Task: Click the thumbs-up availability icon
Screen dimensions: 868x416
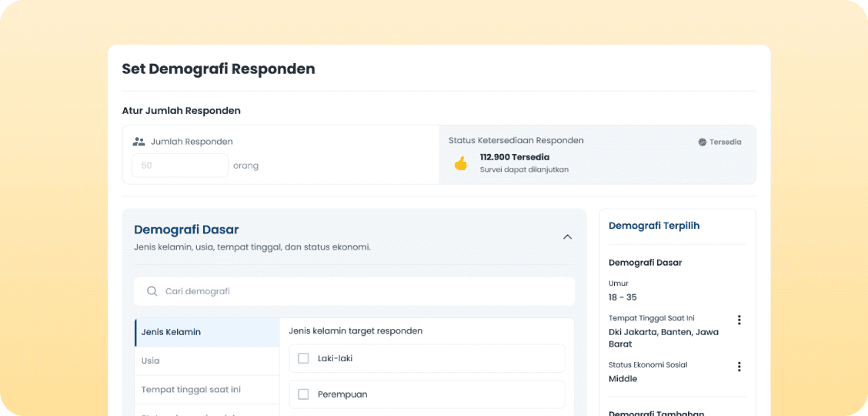Action: click(461, 163)
